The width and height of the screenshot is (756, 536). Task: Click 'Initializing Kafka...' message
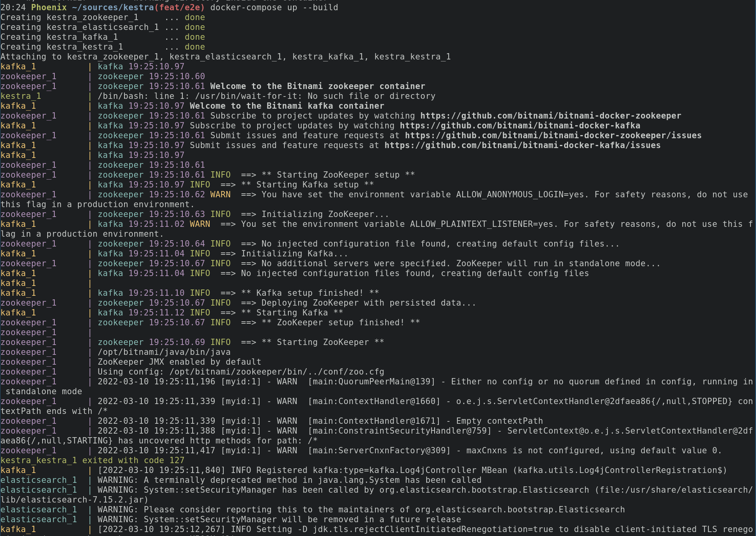tap(295, 254)
